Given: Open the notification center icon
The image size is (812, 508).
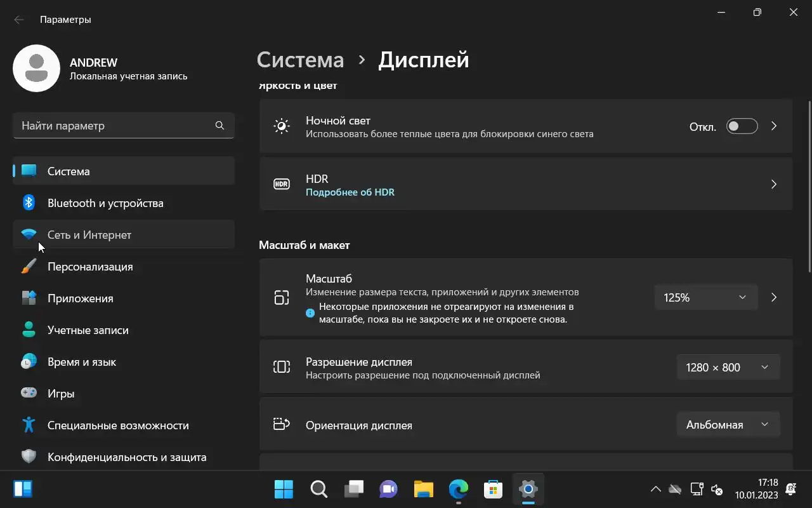Looking at the screenshot, I should [791, 489].
